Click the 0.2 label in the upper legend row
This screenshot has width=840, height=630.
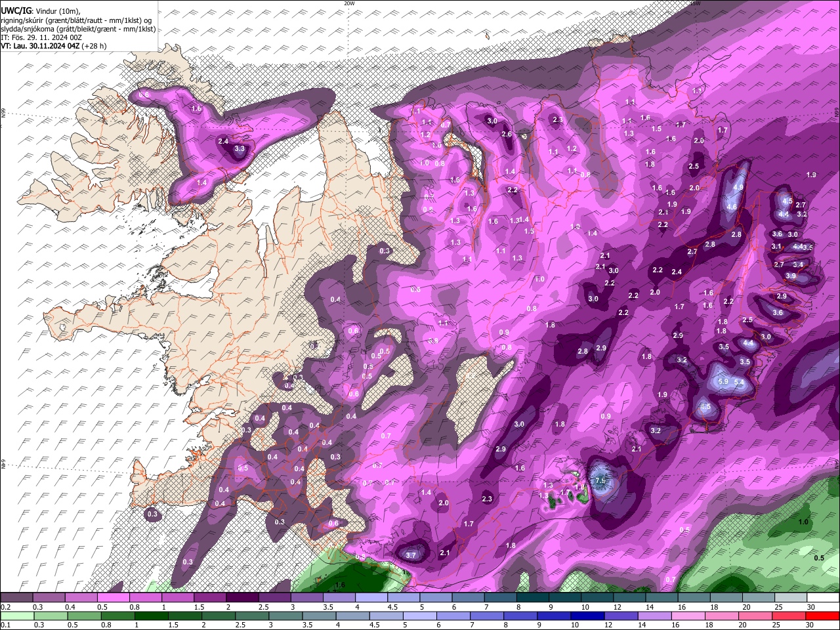tap(5, 608)
